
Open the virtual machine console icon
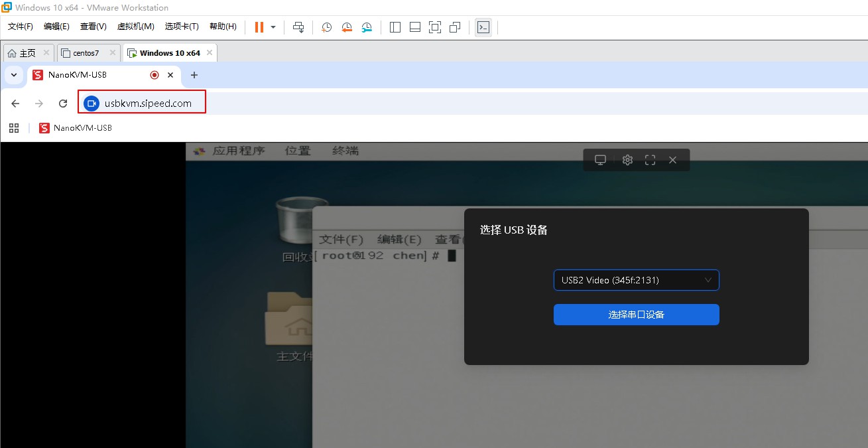point(483,27)
